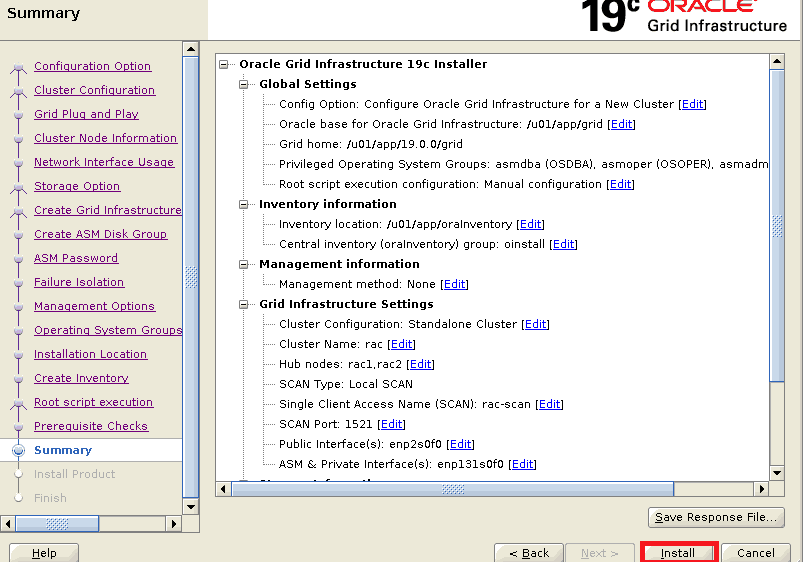803x562 pixels.
Task: Click right arrow of summary horizontal scrollbar
Action: pyautogui.click(x=762, y=489)
